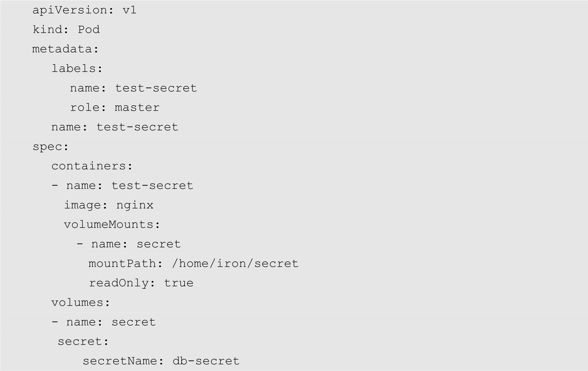
Task: Select the master role value
Action: [x=137, y=108]
